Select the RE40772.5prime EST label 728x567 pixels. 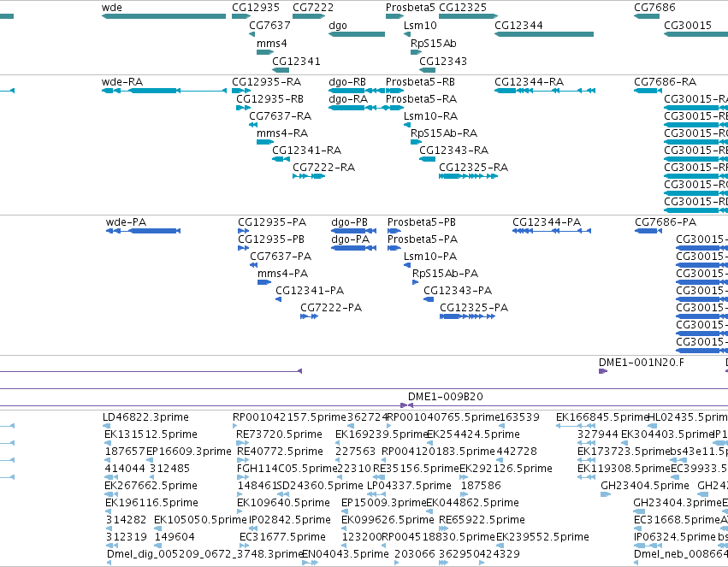click(280, 452)
